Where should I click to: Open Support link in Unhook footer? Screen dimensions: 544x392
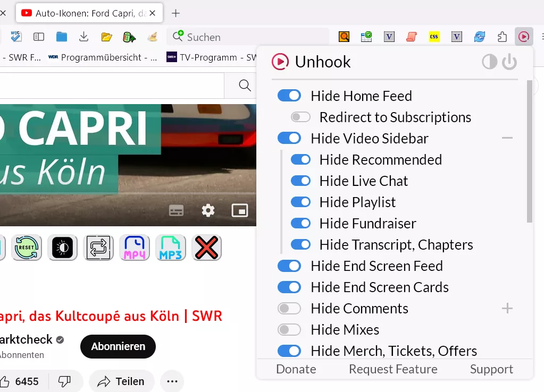491,369
